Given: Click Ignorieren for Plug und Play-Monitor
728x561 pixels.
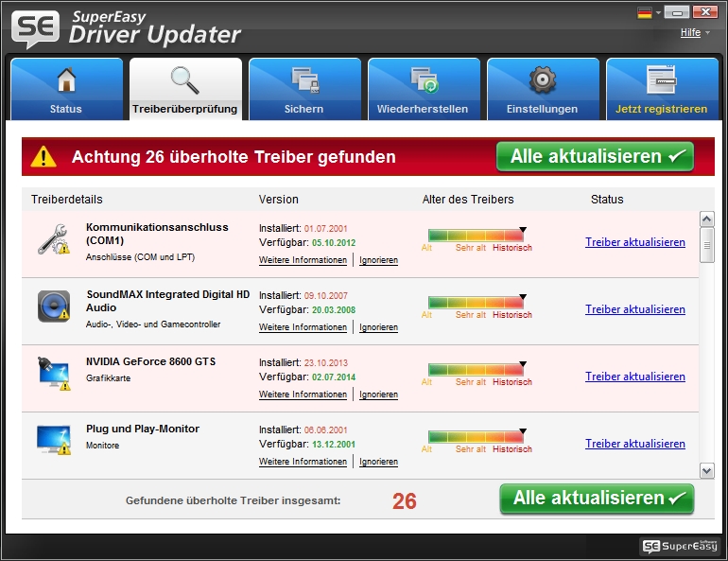Looking at the screenshot, I should (x=378, y=462).
